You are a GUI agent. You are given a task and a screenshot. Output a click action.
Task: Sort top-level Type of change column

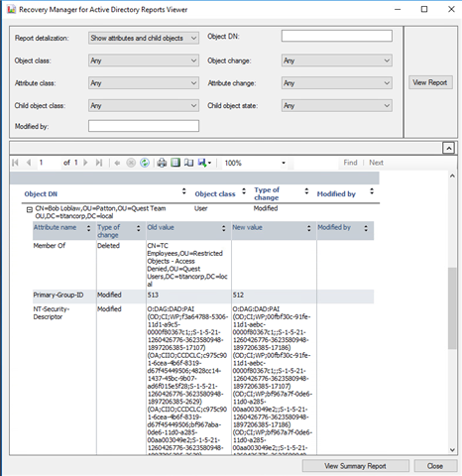(x=306, y=191)
